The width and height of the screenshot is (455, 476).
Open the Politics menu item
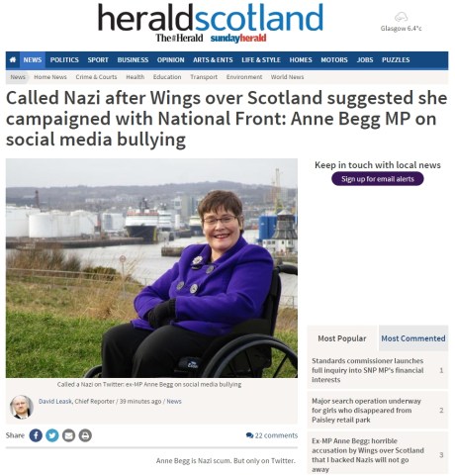click(x=64, y=60)
